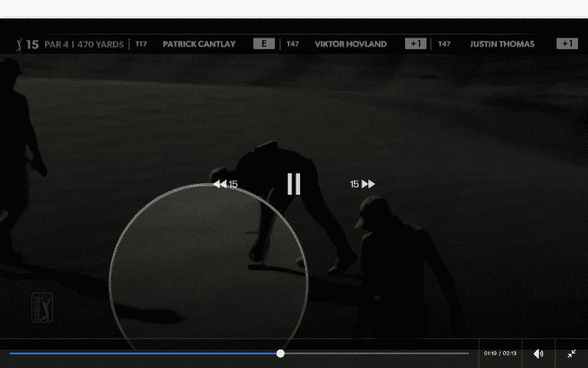588x368 pixels.
Task: Click Patrick Cantlay's name in scoreboard
Action: pos(199,44)
